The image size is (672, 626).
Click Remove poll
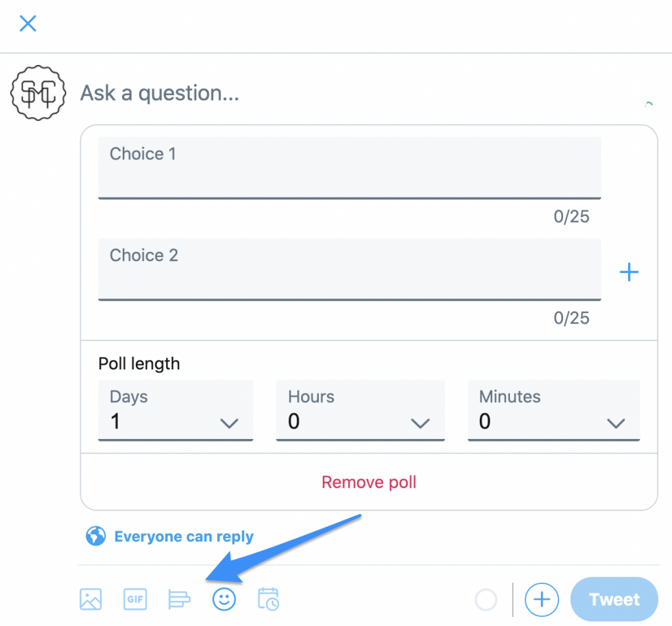tap(369, 482)
